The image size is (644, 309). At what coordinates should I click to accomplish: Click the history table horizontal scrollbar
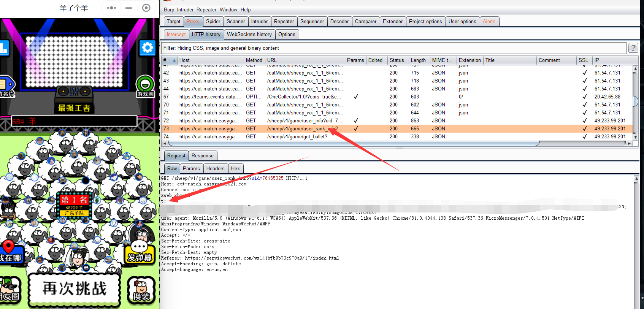coord(354,143)
